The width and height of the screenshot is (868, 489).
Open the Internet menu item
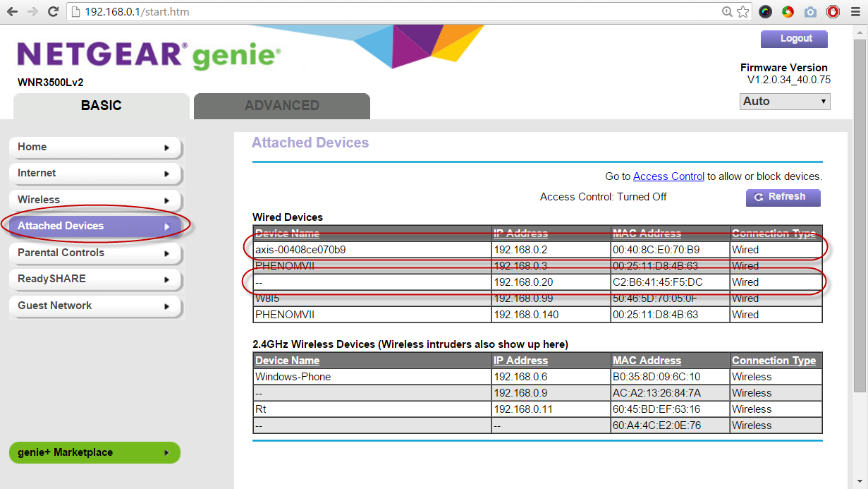coord(95,174)
